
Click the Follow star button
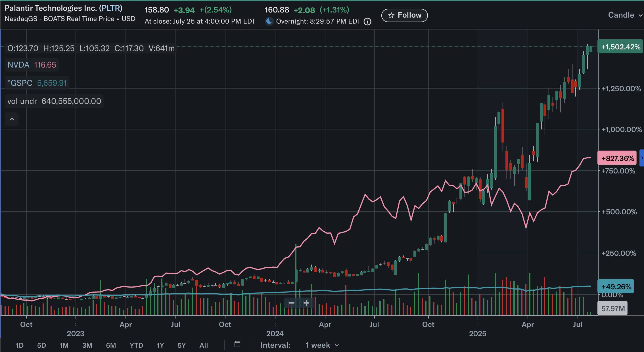coord(404,15)
